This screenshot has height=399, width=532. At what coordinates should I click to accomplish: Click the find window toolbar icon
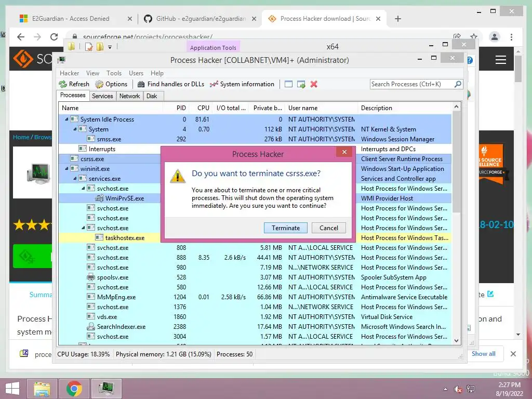point(288,84)
